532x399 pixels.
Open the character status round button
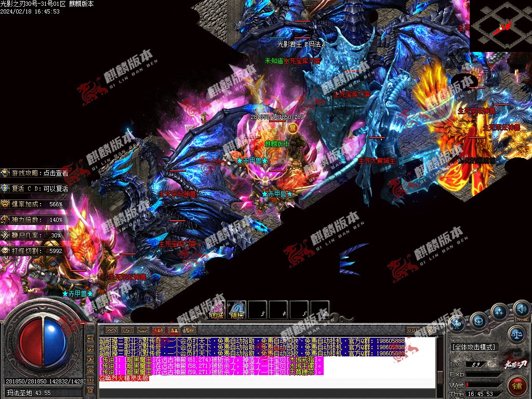point(457,324)
